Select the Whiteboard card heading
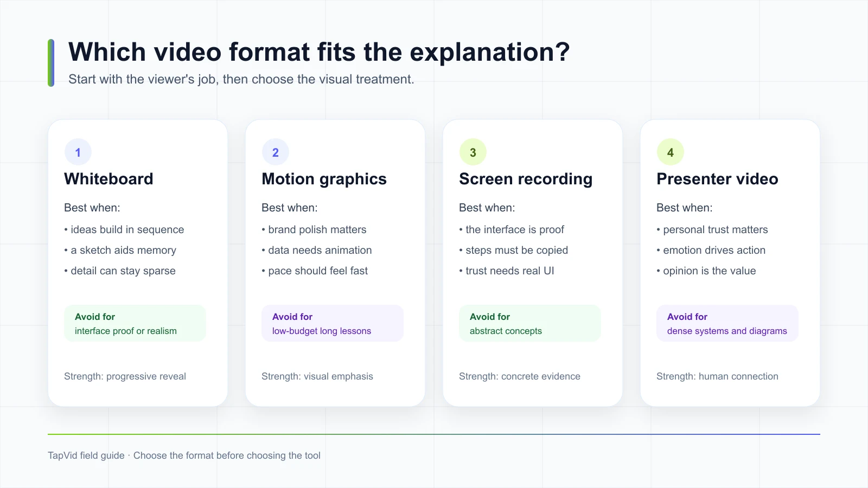Viewport: 868px width, 488px height. pyautogui.click(x=108, y=179)
